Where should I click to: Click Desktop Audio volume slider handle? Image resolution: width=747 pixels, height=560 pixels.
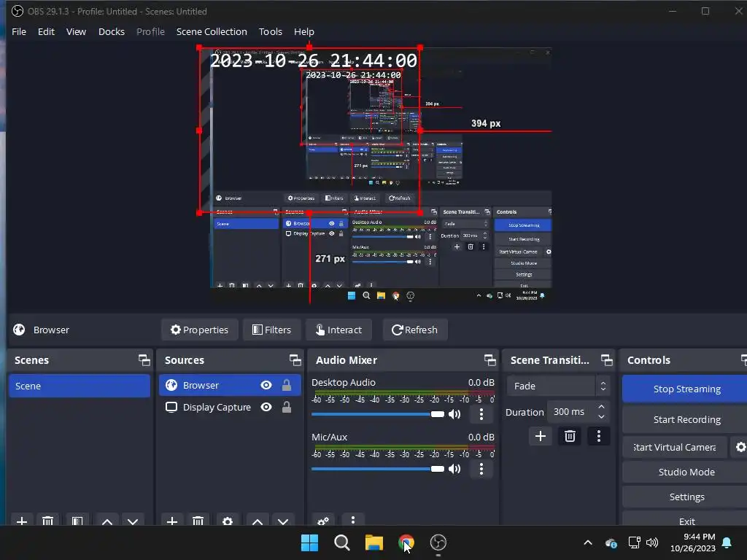click(x=438, y=414)
